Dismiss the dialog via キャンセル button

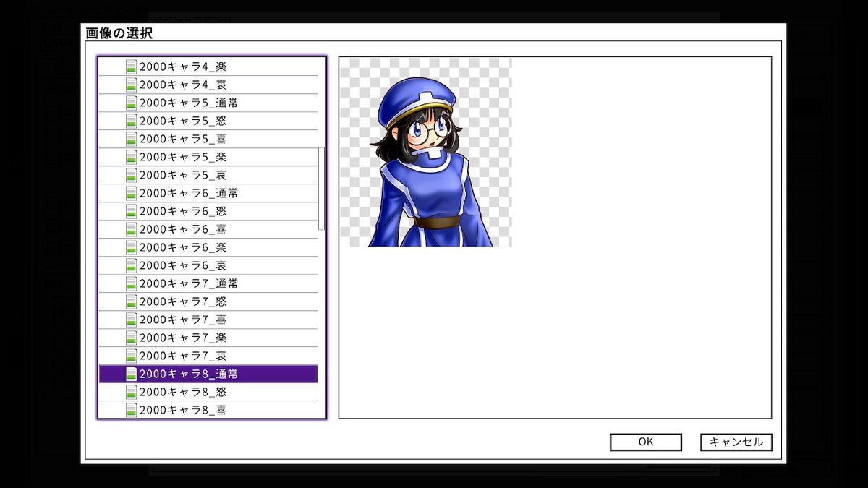735,442
